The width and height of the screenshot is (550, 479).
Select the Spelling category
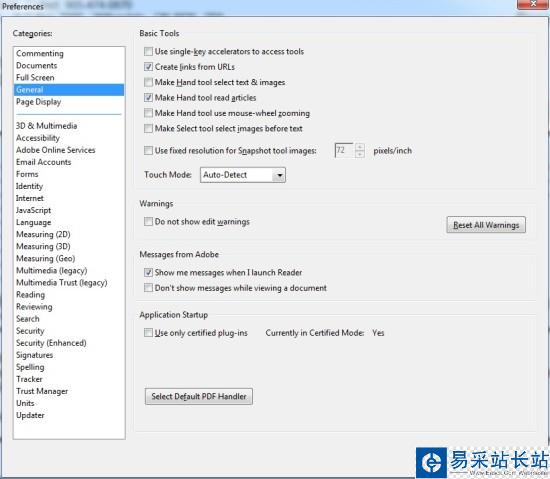69,367
